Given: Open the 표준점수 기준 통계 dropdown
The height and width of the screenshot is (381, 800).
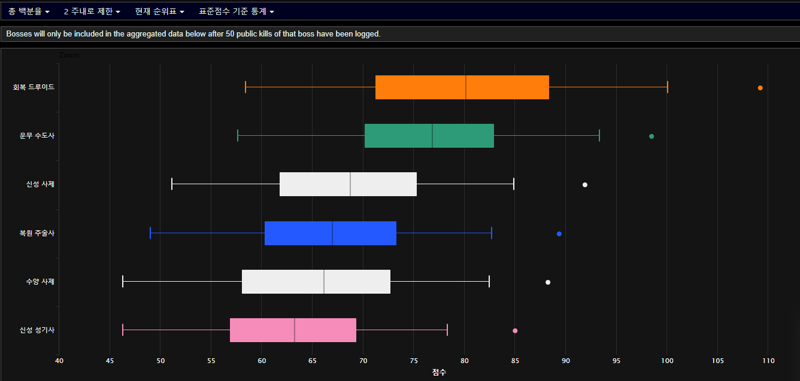Looking at the screenshot, I should pos(236,11).
